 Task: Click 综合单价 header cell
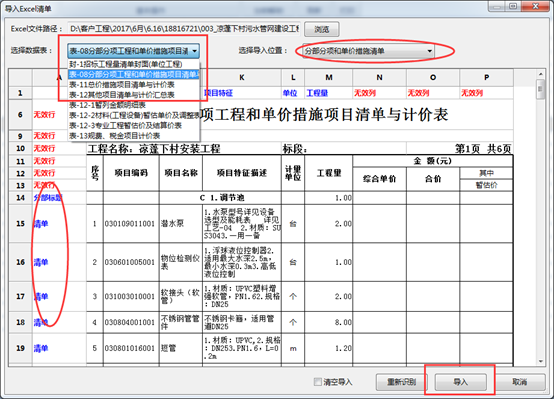tap(379, 179)
